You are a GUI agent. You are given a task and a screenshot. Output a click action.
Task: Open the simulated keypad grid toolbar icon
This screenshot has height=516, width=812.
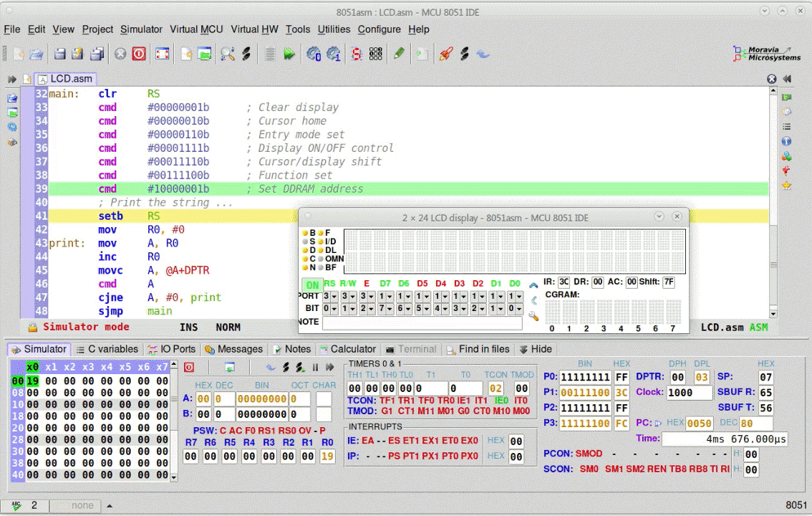pyautogui.click(x=375, y=54)
